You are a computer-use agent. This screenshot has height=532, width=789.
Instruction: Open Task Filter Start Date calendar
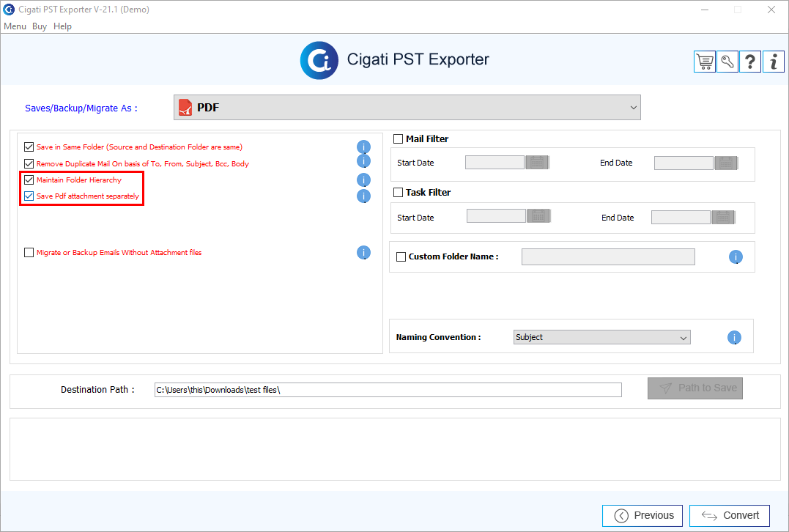click(x=538, y=216)
